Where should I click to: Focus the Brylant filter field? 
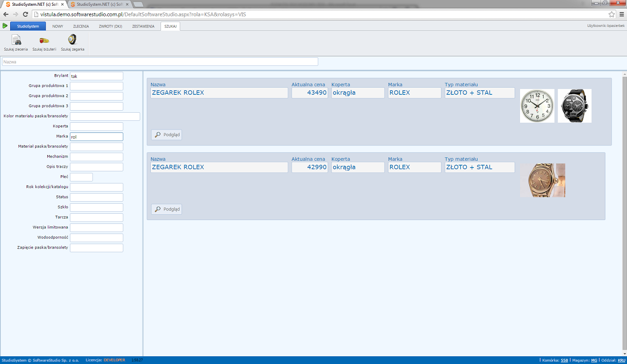pyautogui.click(x=96, y=76)
